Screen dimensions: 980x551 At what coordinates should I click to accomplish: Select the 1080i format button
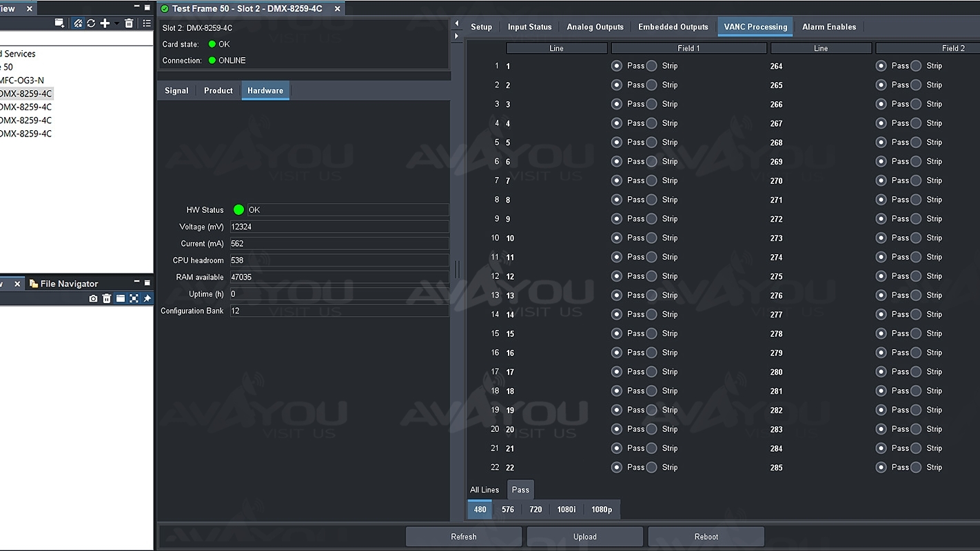[566, 510]
